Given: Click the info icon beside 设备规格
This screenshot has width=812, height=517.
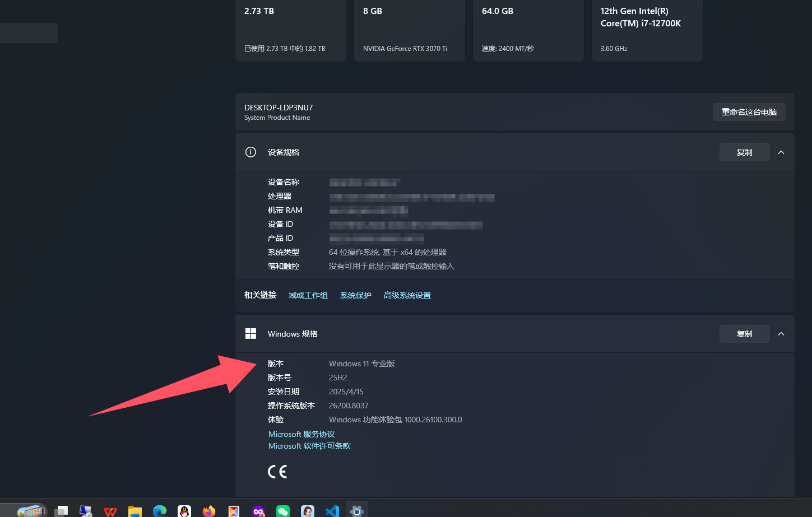Looking at the screenshot, I should coord(250,152).
